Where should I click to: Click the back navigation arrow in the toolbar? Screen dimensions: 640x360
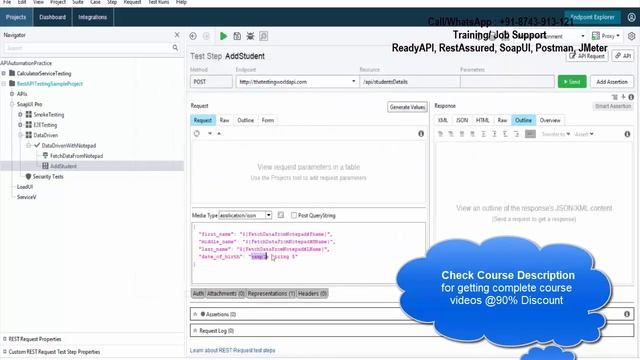[193, 36]
